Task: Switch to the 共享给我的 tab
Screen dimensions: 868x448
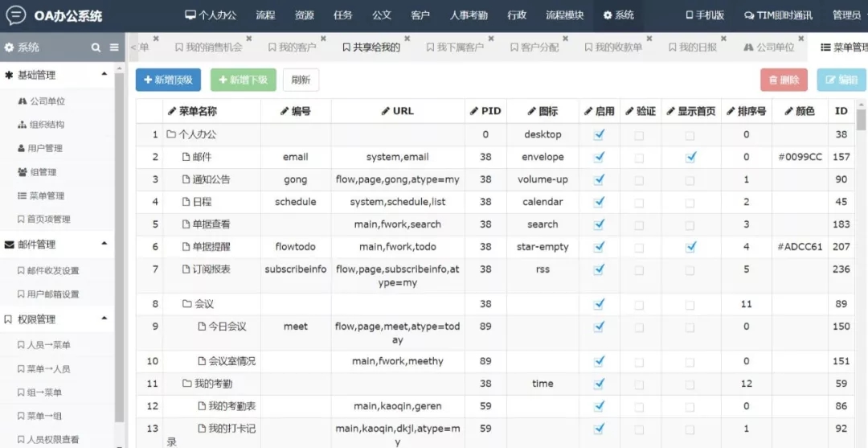Action: click(x=371, y=47)
